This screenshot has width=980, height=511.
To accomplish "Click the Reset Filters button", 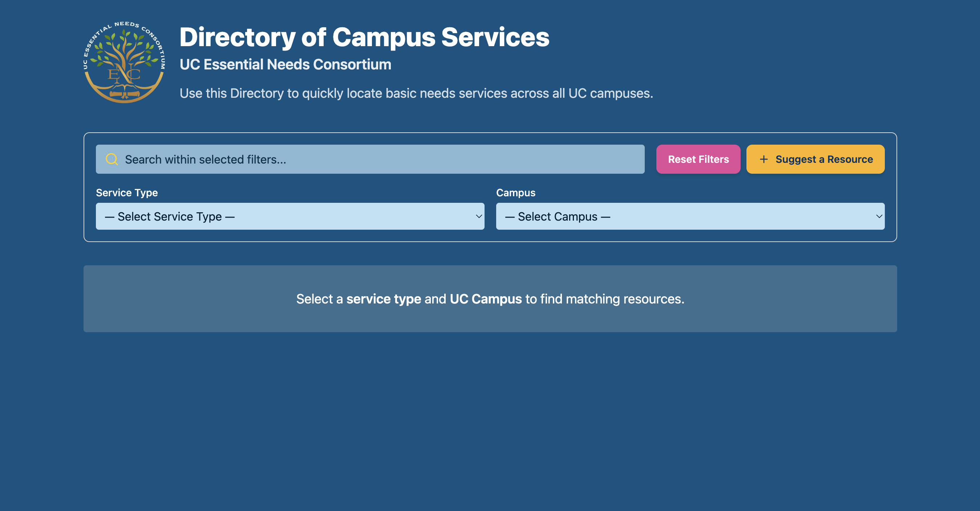I will (x=698, y=159).
